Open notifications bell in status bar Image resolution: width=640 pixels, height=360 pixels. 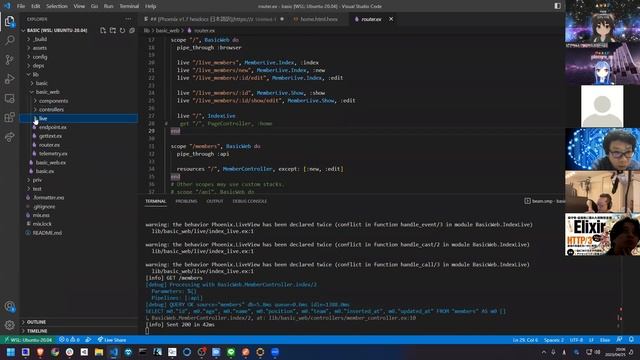click(631, 340)
